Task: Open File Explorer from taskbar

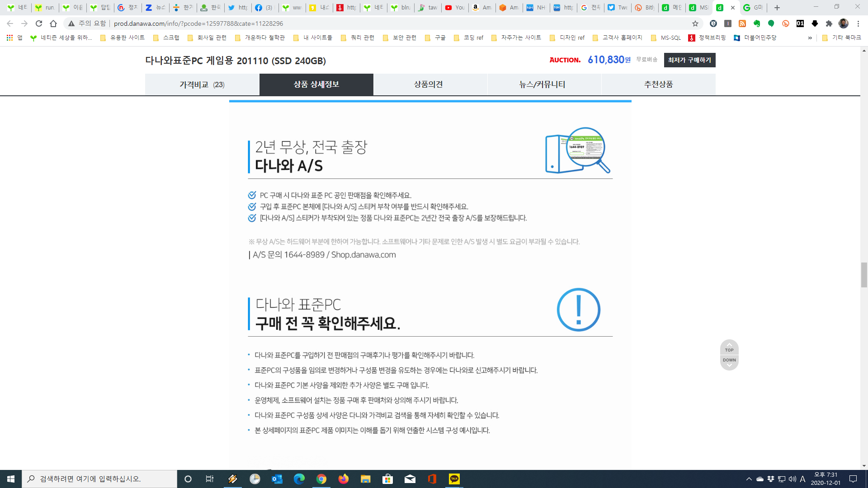Action: click(365, 479)
